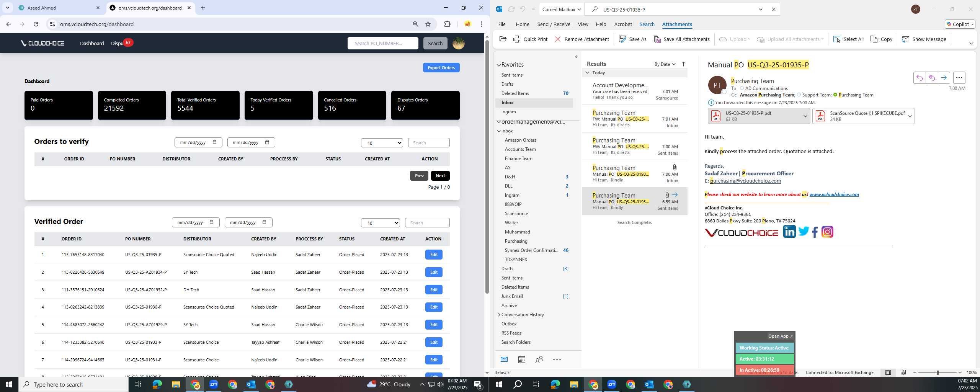The height and width of the screenshot is (392, 980).
Task: Click the Outlook zoom slider
Action: coord(937,372)
